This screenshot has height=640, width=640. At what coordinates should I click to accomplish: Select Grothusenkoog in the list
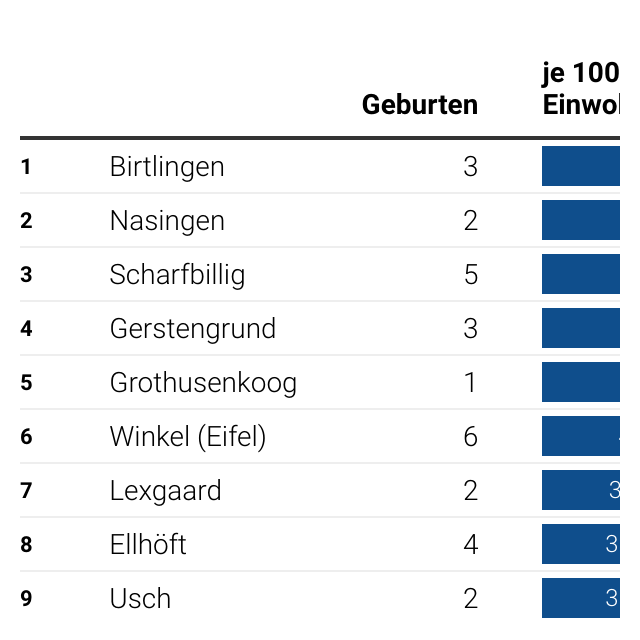(203, 383)
